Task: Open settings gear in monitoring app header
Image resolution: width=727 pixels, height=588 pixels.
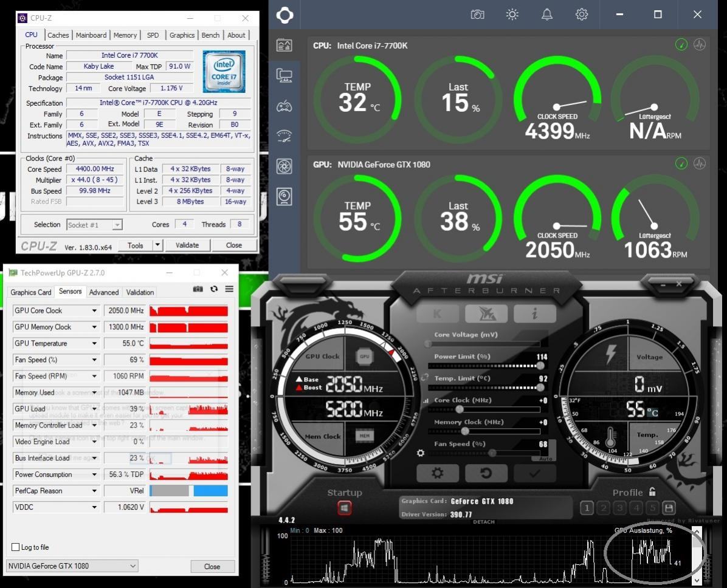Action: 581,15
